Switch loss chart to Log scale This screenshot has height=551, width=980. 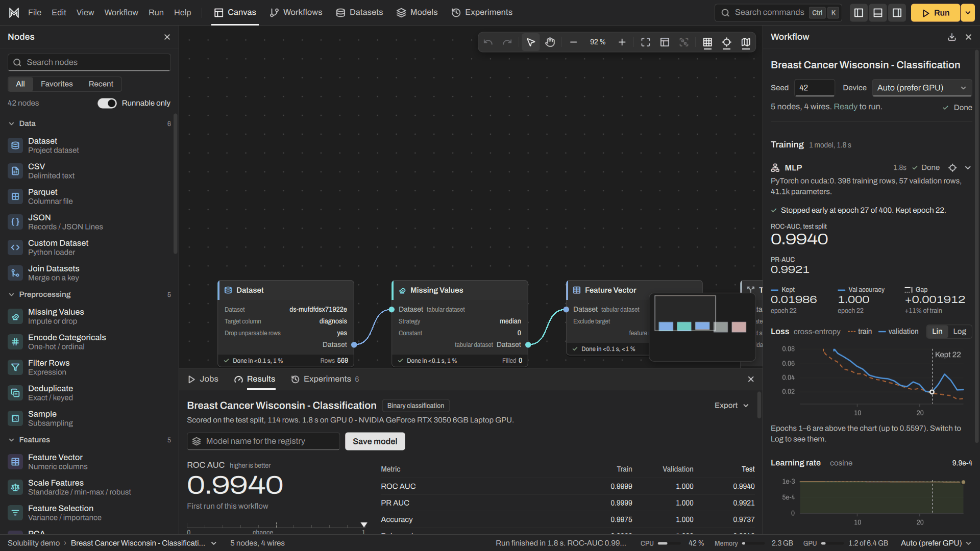tap(960, 332)
